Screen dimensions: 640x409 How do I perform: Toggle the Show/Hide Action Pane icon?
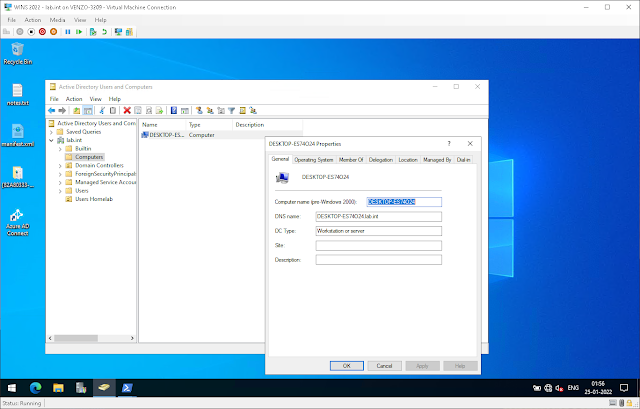point(185,111)
